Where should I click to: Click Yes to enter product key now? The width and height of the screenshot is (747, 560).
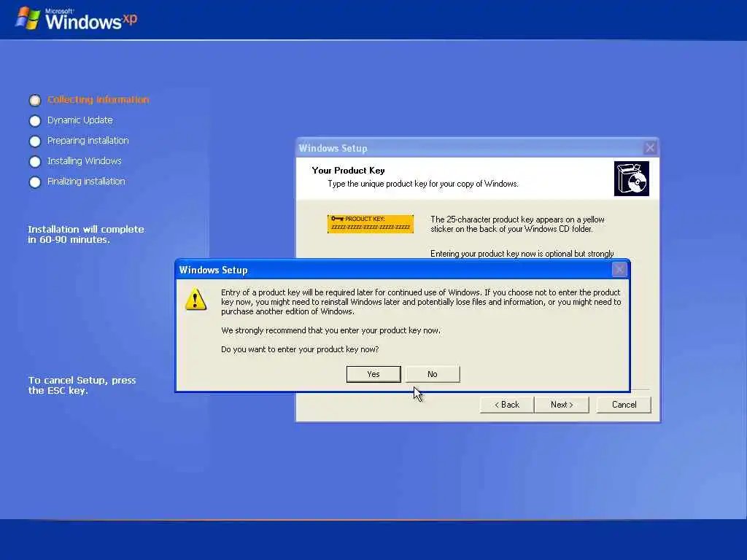(x=373, y=374)
